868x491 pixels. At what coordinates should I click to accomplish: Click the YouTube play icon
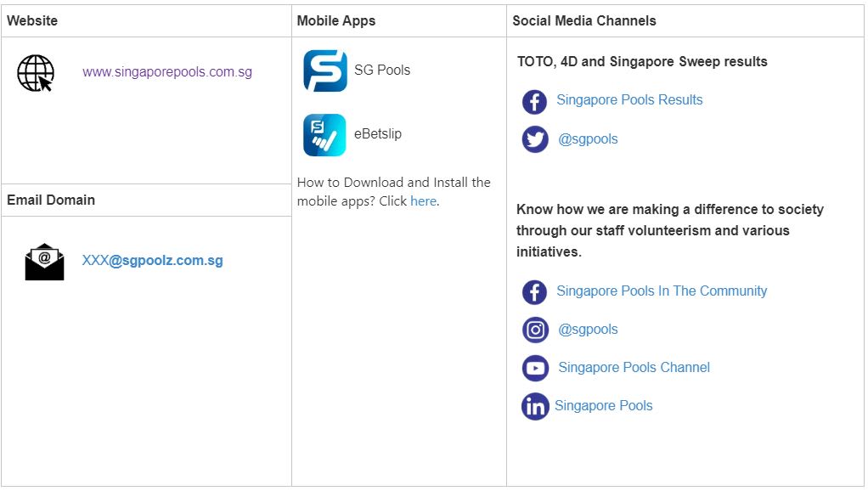click(535, 369)
